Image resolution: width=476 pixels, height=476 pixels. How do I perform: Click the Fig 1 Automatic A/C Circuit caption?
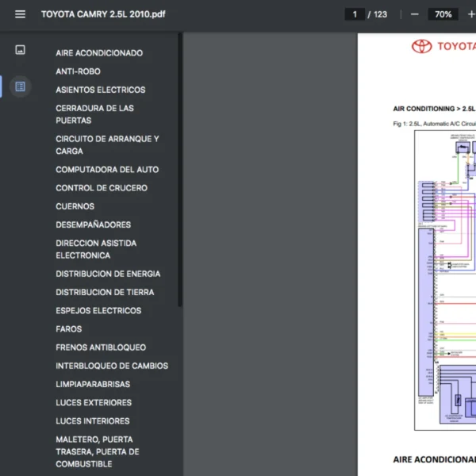[435, 124]
